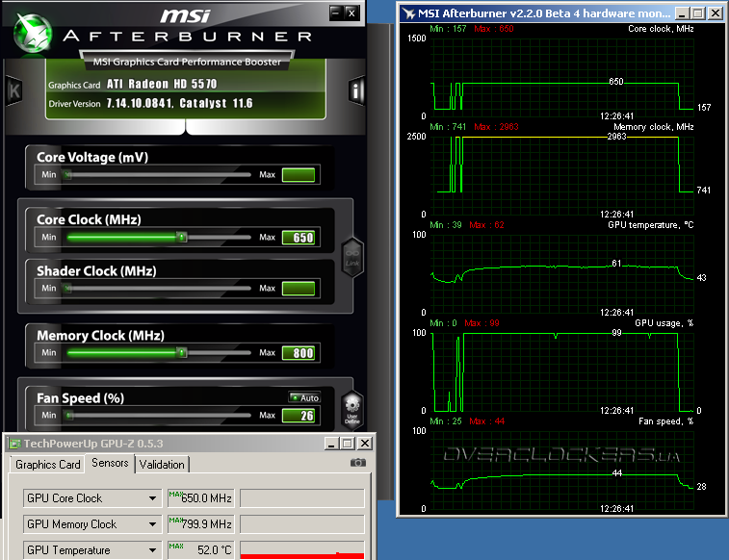Viewport: 729px width, 560px height.
Task: Click the Fan Speed 26 value field
Action: pos(299,416)
